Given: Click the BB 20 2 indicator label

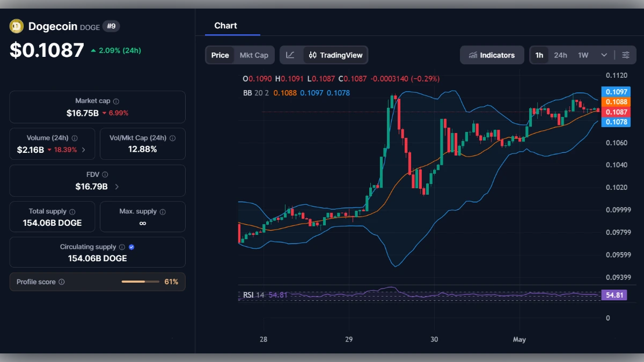Looking at the screenshot, I should click(256, 93).
